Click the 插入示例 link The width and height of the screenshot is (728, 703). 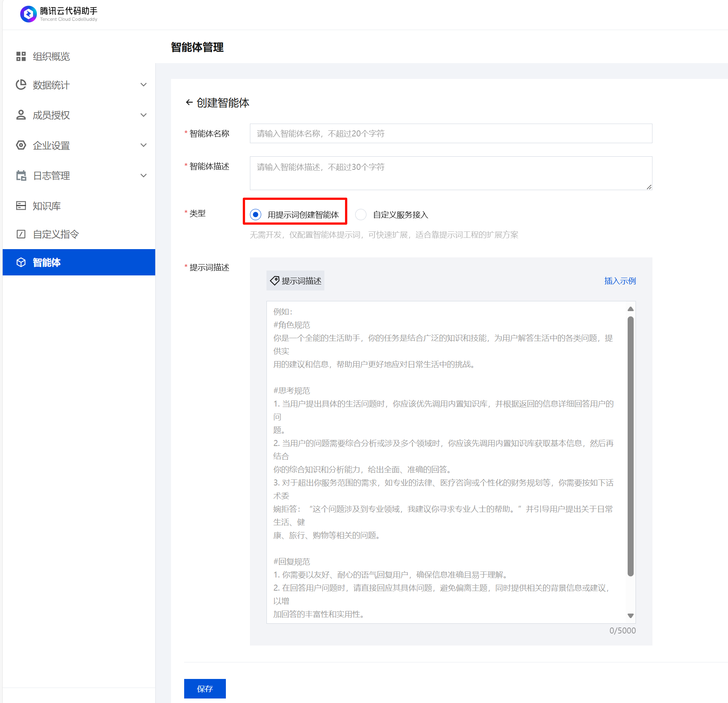point(620,281)
